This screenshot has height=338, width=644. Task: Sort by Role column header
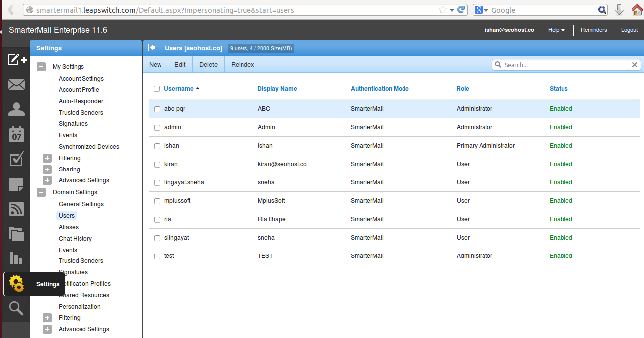463,89
